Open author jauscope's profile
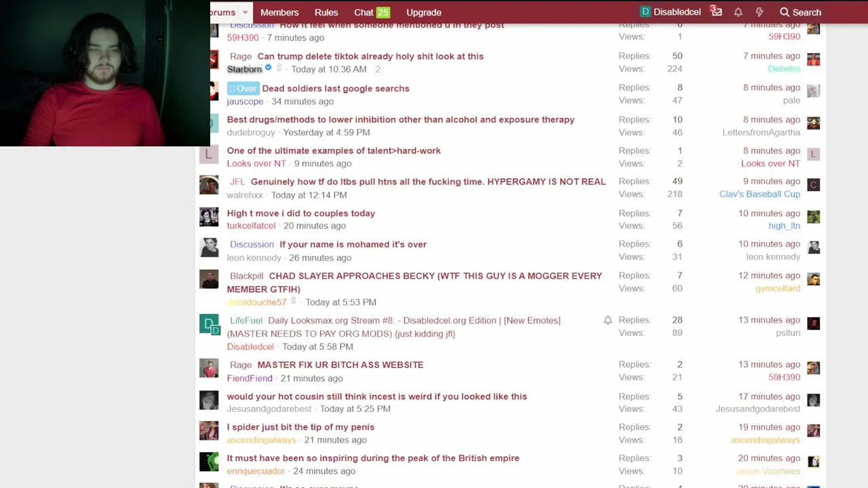 [245, 102]
